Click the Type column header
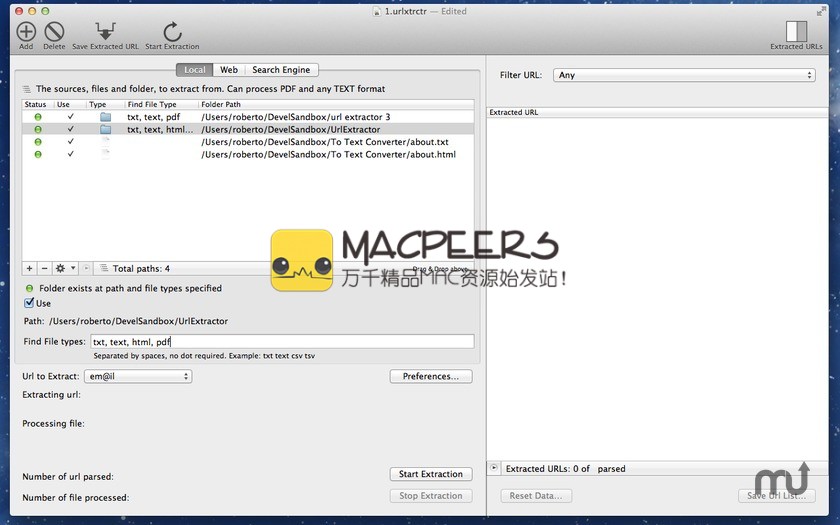Screen dimensions: 840x525 coord(106,104)
